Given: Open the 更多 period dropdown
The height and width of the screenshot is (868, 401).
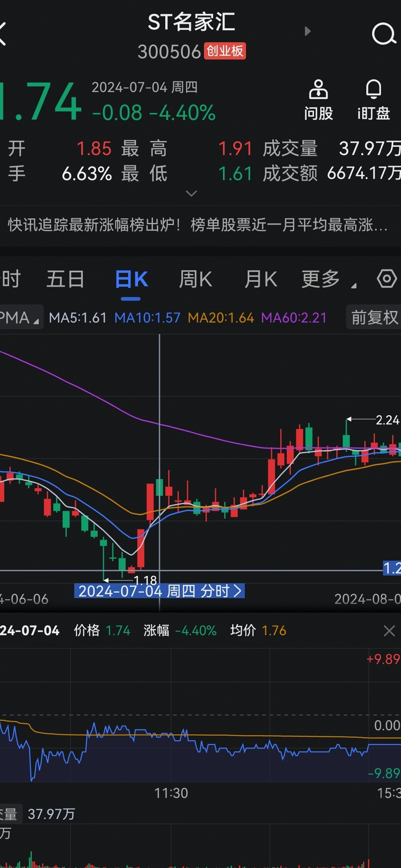Looking at the screenshot, I should click(329, 279).
